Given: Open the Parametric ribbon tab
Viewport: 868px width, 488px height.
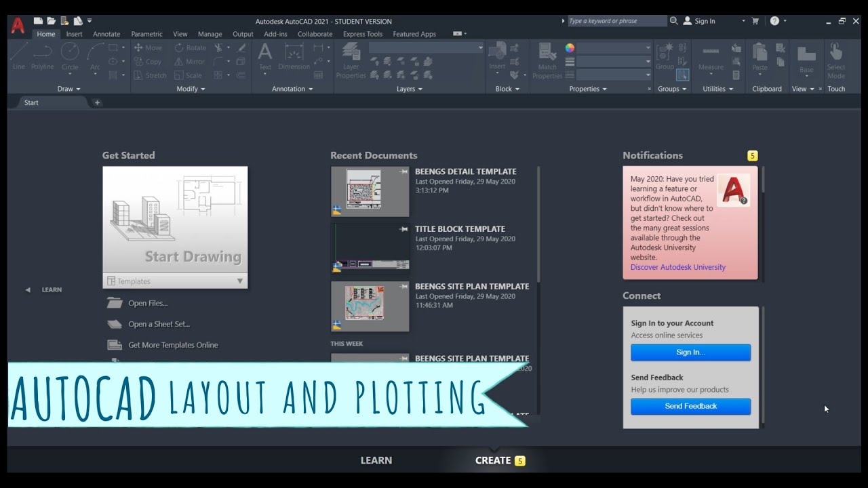Looking at the screenshot, I should point(146,34).
